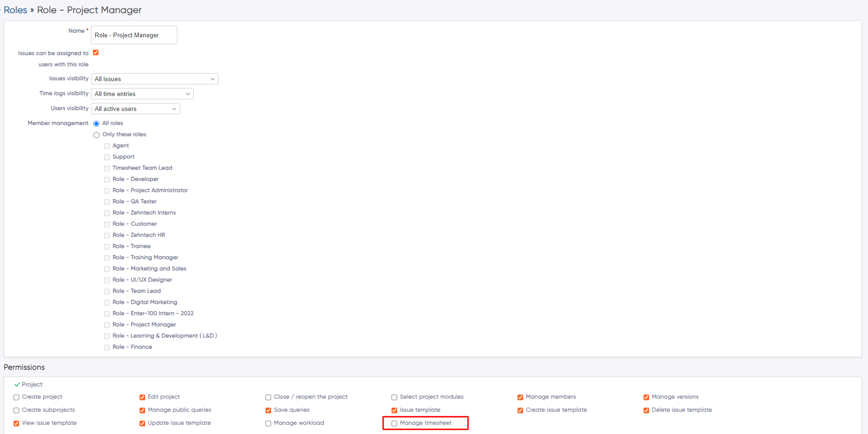Check the Role - Finance role checkbox

107,347
